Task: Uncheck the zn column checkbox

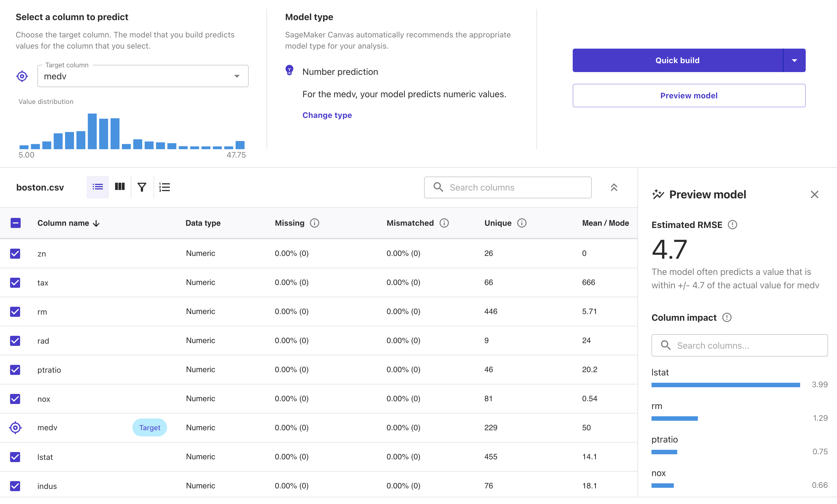Action: pyautogui.click(x=15, y=254)
